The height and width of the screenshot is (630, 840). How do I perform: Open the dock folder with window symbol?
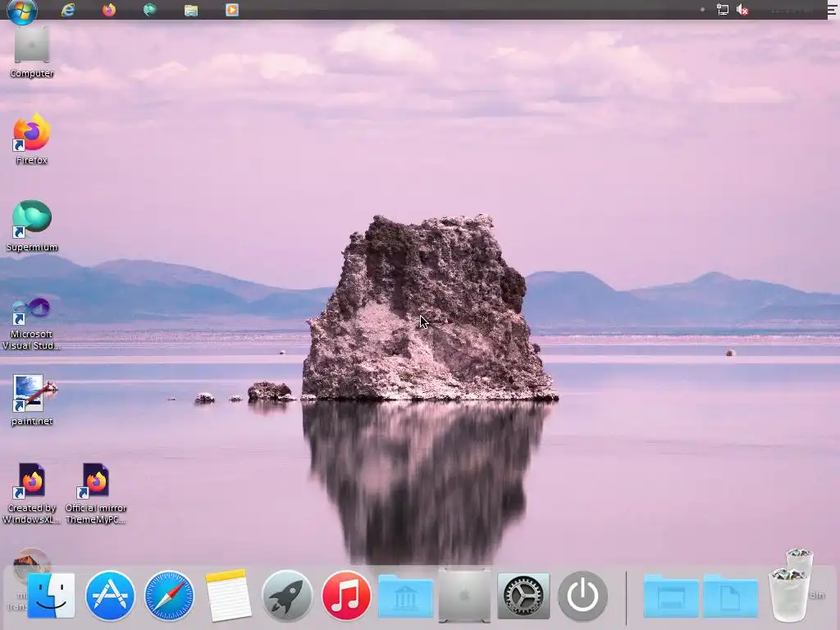click(671, 596)
